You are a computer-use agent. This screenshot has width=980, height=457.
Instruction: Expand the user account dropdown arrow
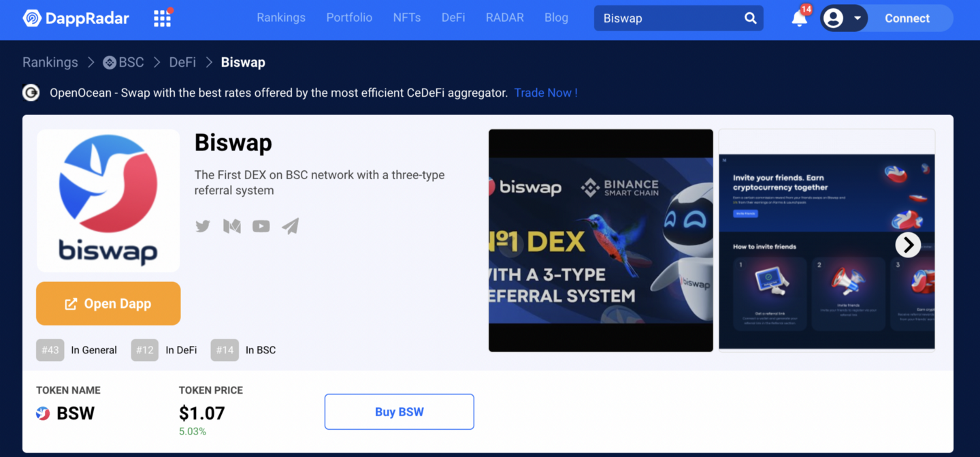click(x=857, y=18)
